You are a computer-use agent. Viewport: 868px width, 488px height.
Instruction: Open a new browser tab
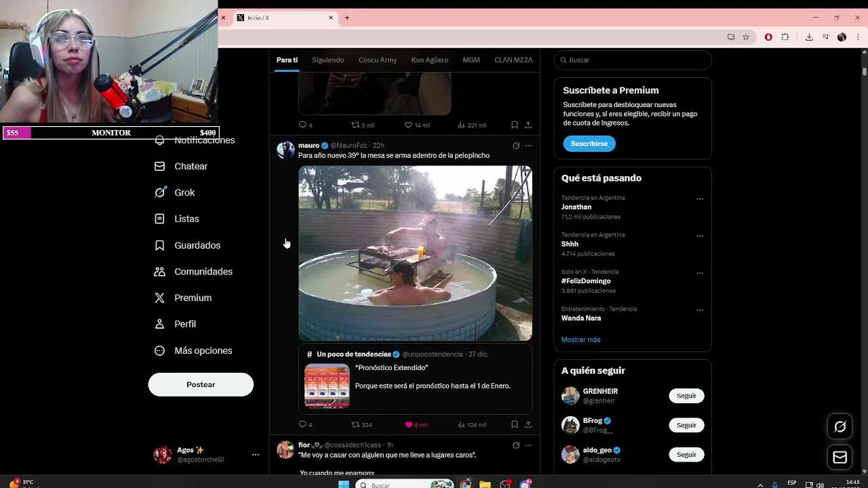click(347, 18)
